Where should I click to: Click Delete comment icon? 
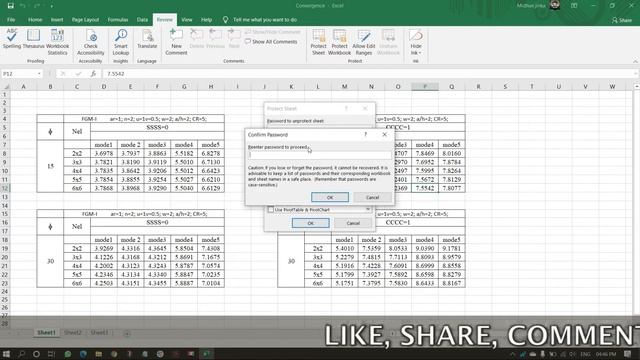point(197,39)
